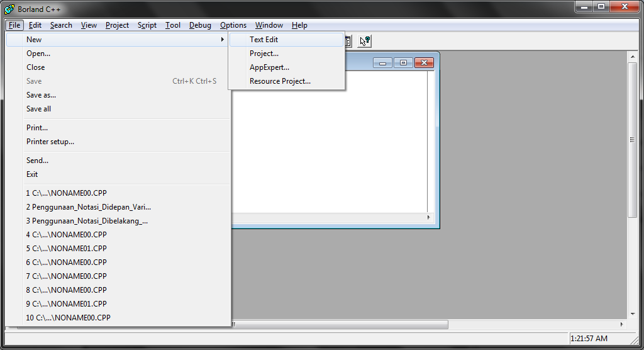Expand the New submenu arrow

(x=222, y=40)
